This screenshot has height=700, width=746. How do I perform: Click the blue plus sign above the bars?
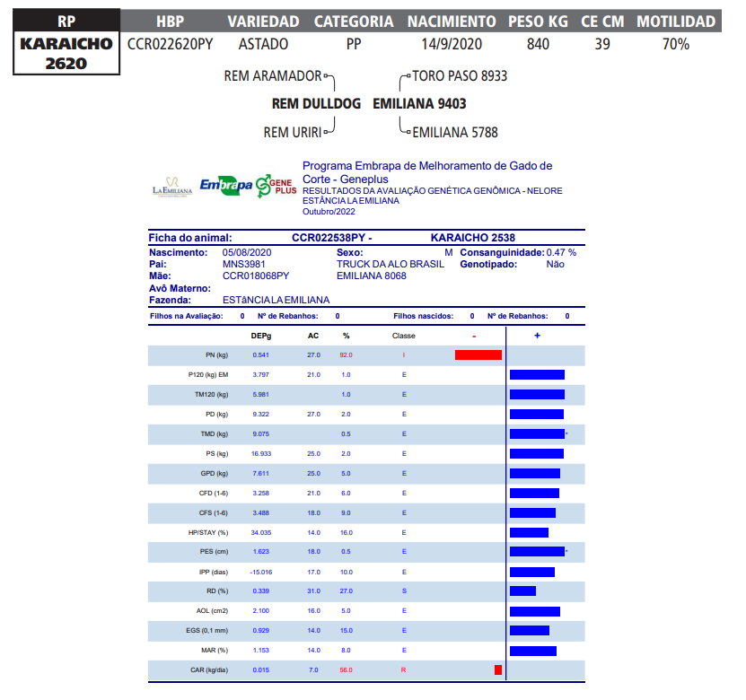click(537, 335)
